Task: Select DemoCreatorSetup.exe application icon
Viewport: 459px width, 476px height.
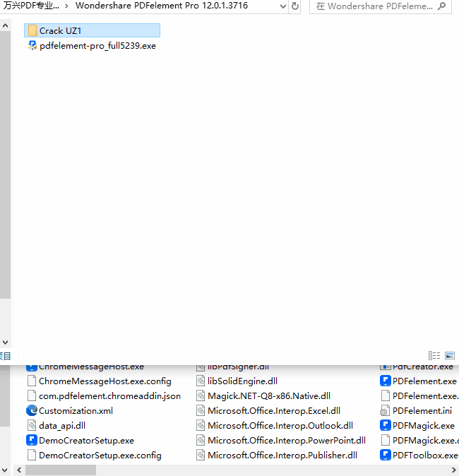Action: [x=32, y=440]
